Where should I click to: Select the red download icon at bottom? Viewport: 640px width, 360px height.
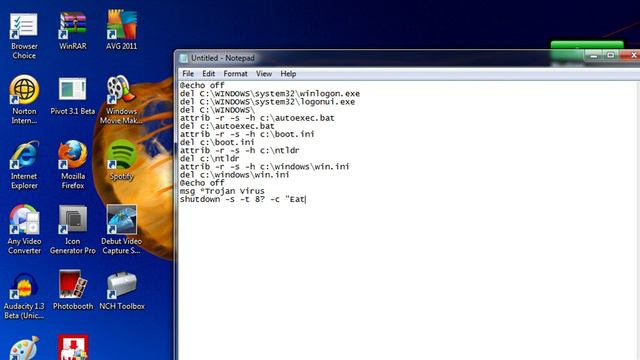tap(73, 348)
